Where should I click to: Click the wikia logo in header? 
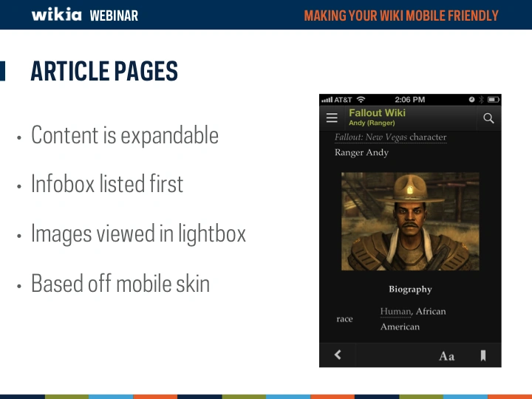tap(56, 15)
